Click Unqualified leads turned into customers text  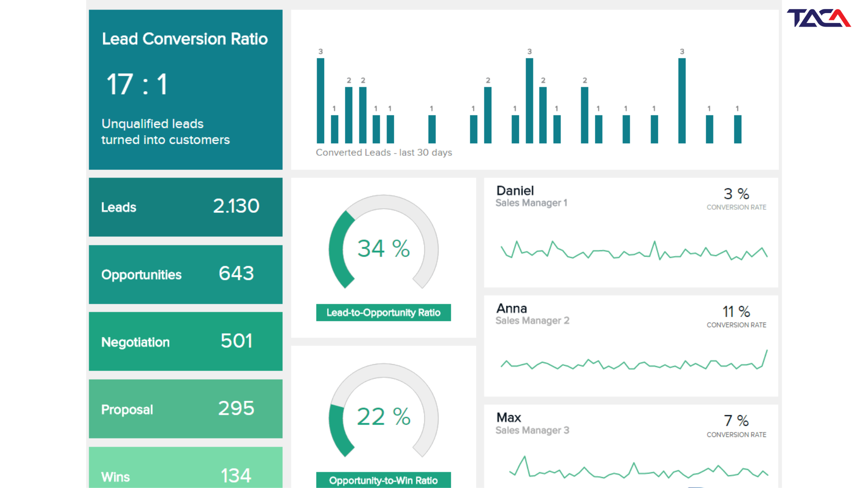165,132
